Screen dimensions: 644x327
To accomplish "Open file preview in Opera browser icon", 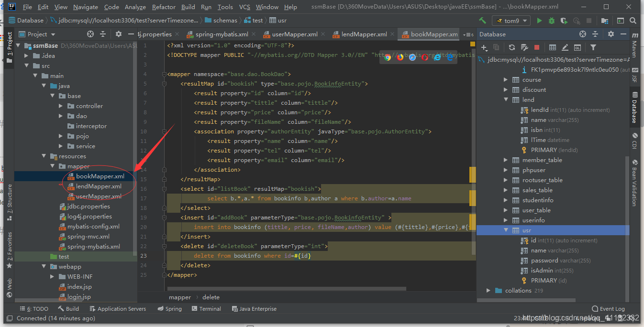I will pyautogui.click(x=425, y=57).
